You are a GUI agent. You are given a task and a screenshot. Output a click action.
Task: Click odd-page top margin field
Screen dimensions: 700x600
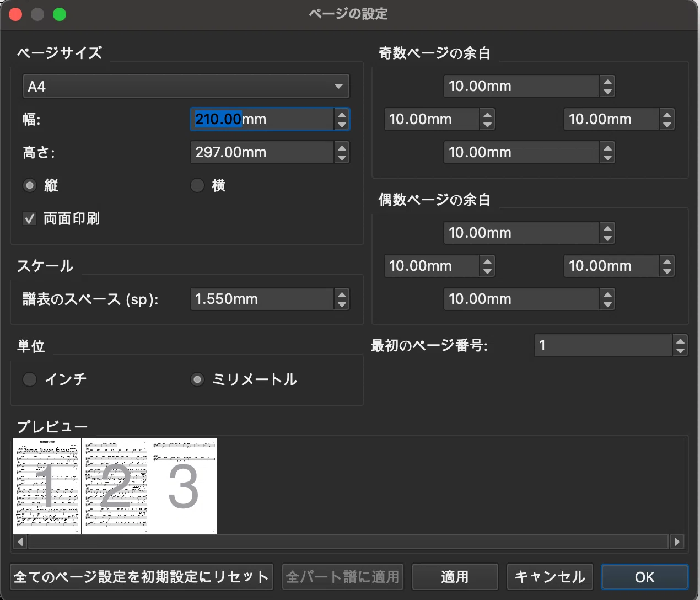coord(521,86)
